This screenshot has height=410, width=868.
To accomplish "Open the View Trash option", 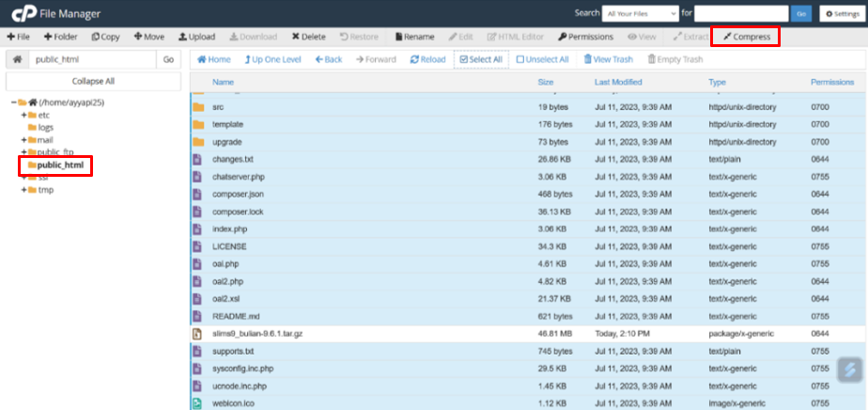I will [608, 59].
